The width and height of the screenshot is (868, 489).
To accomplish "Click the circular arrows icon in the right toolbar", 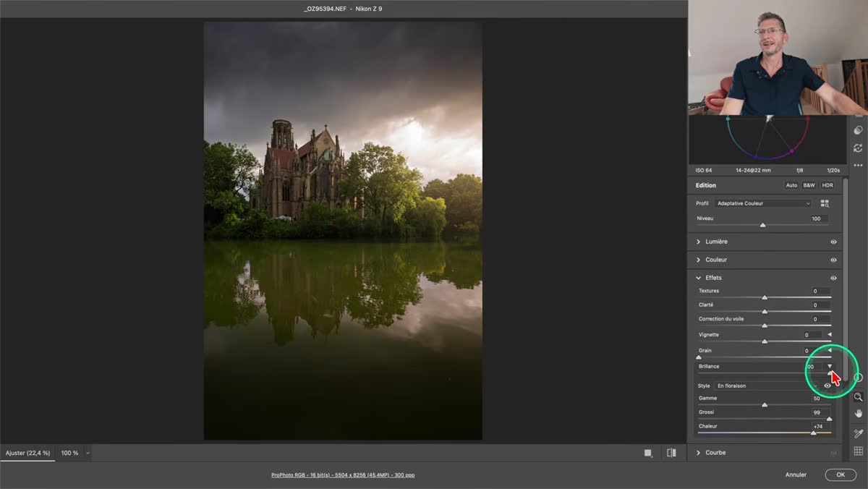I will coord(858,148).
